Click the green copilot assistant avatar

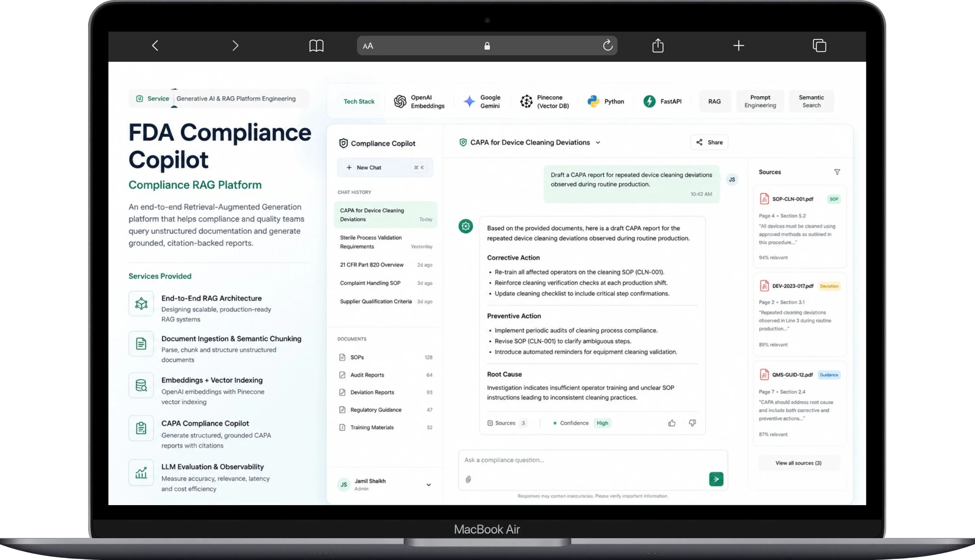(x=466, y=226)
